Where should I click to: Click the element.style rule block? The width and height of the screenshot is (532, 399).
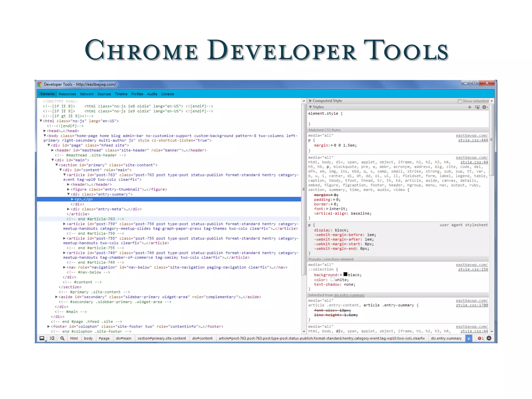(x=398, y=119)
